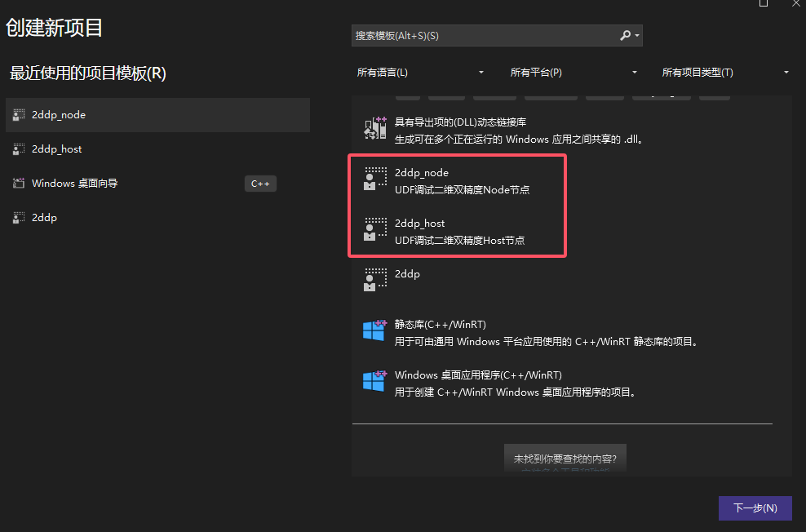This screenshot has height=532, width=806.
Task: Click the 静态库(C++/WinRT) Windows icon
Action: [374, 330]
